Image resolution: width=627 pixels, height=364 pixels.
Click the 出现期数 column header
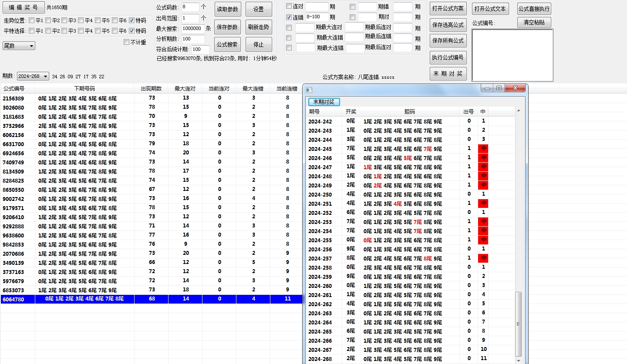(x=151, y=88)
